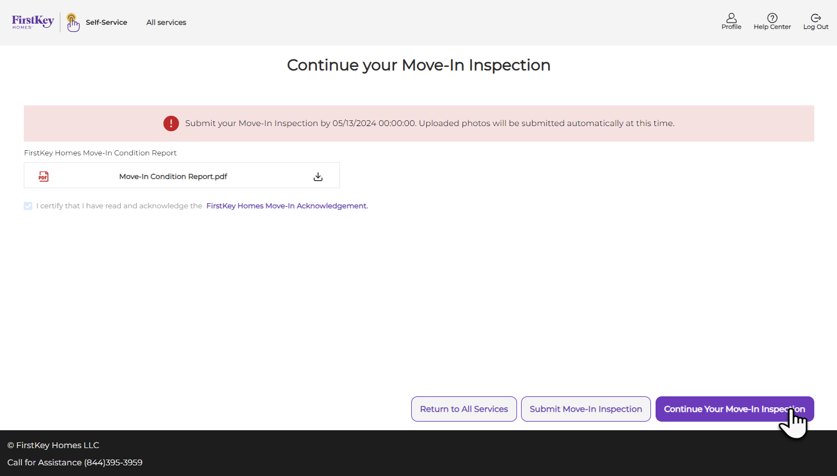The height and width of the screenshot is (476, 837).
Task: Click Submit Move-In Inspection button
Action: pyautogui.click(x=586, y=409)
